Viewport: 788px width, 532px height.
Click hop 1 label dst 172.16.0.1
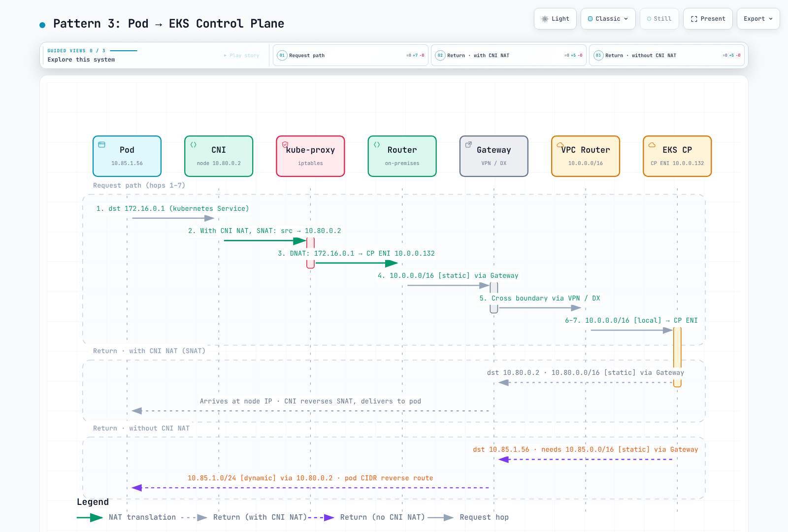[x=172, y=209]
